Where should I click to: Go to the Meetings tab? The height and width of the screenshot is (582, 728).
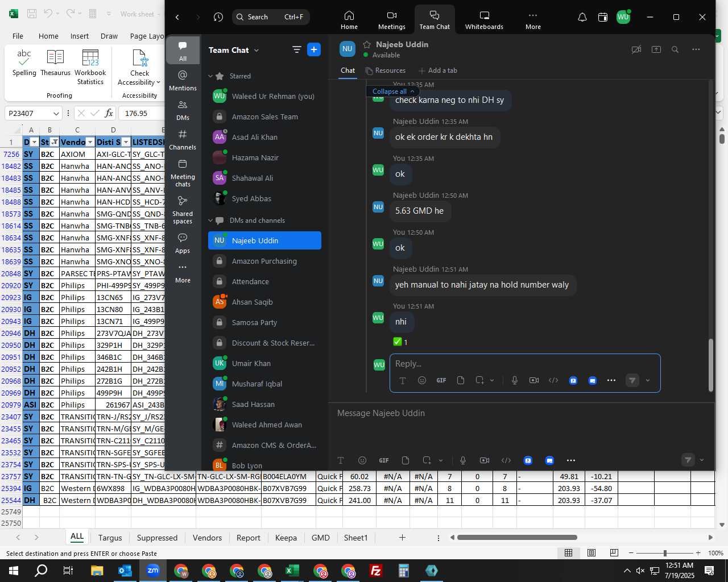click(x=392, y=20)
